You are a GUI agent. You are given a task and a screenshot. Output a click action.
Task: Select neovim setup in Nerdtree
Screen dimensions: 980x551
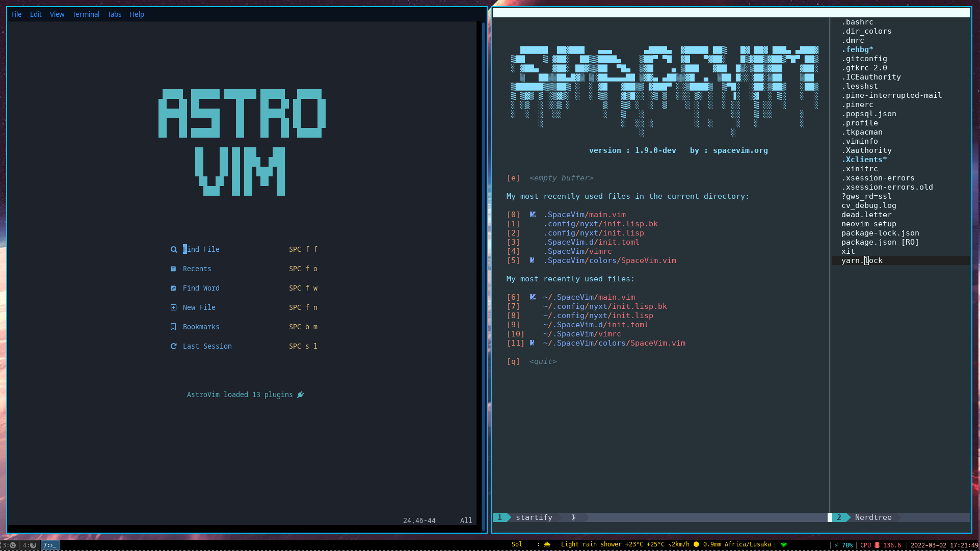click(x=869, y=224)
